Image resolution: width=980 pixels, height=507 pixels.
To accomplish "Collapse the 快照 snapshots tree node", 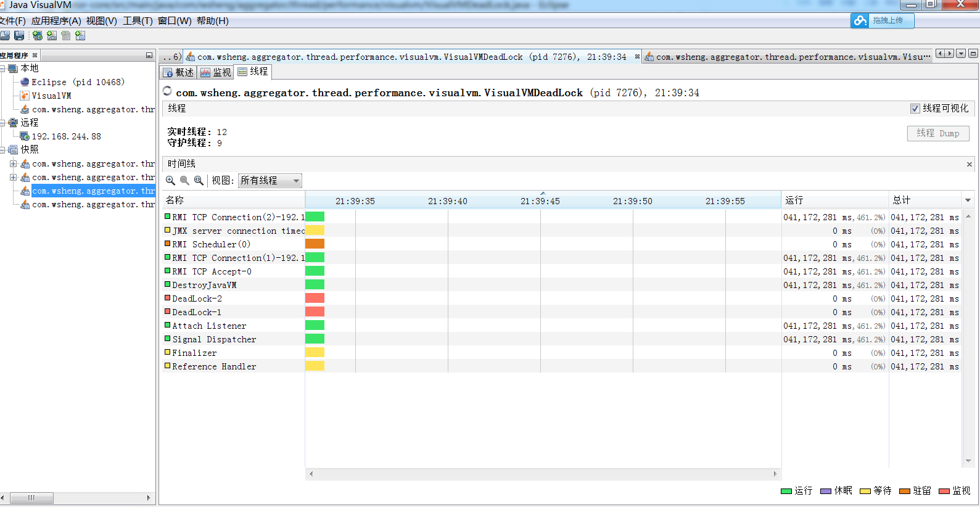I will 3,150.
